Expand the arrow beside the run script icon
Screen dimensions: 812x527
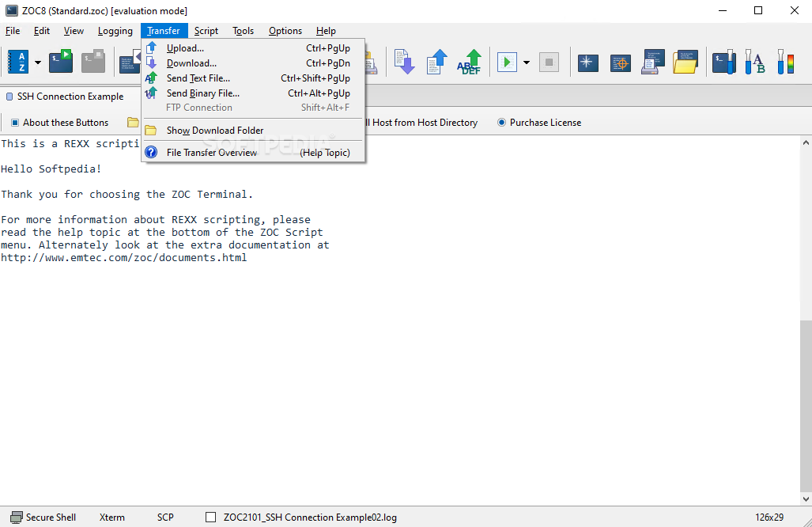tap(527, 63)
